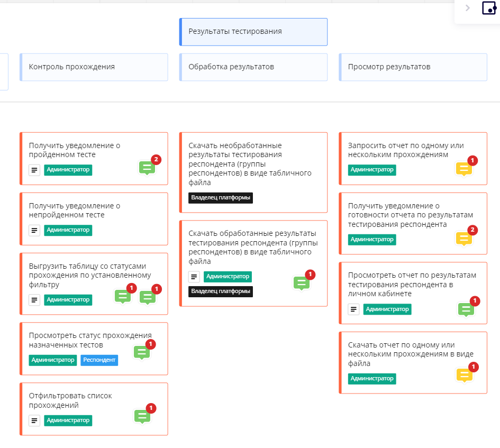Click comment bubble showing 2 on "готовности отчета" card
500x448 pixels.
pos(463,239)
